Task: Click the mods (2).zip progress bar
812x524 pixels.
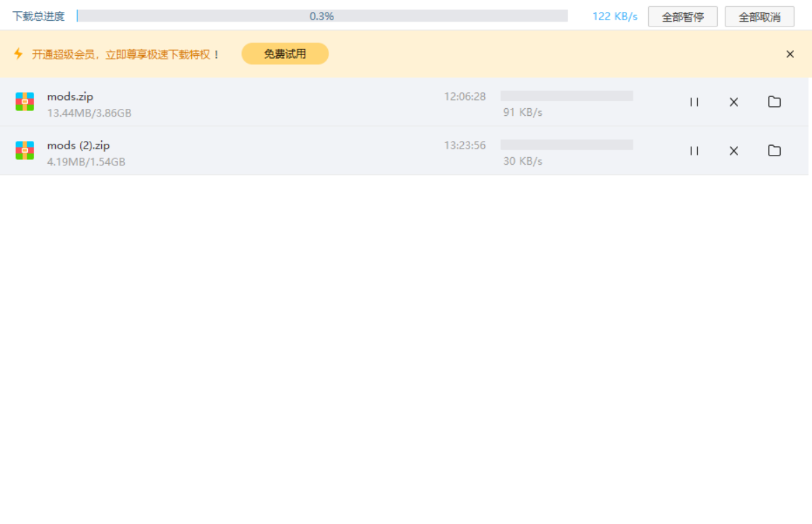Action: [x=566, y=144]
